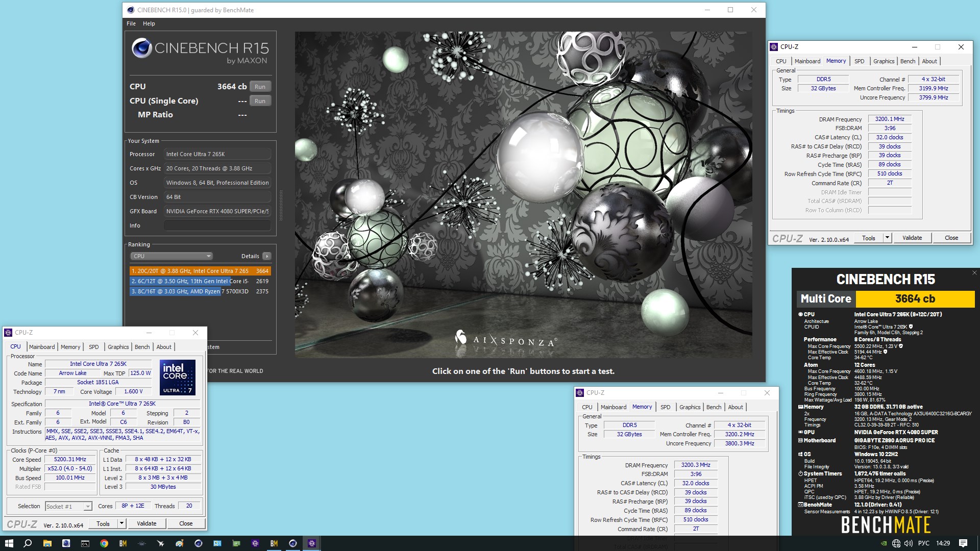This screenshot has height=551, width=980.
Task: Switch to CPU tab in top-right CPU-Z
Action: [x=781, y=61]
